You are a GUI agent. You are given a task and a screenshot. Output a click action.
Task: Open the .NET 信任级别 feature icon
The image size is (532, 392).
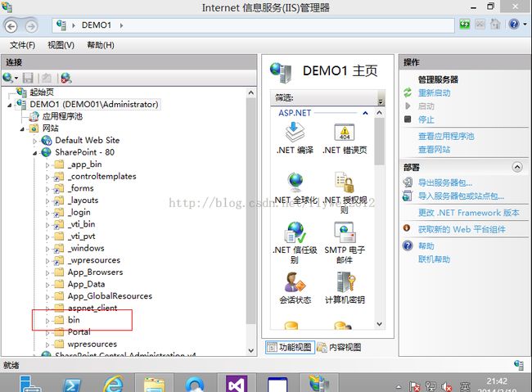pyautogui.click(x=295, y=242)
